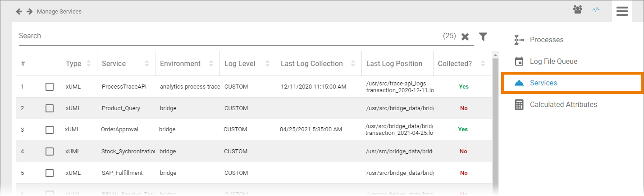
Task: Click the Calculated Attributes calculator icon
Action: [519, 105]
